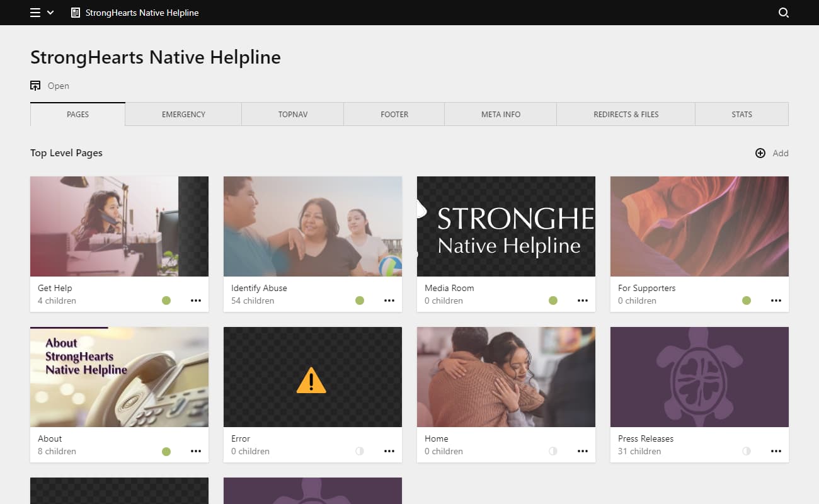The image size is (819, 504).
Task: Click About thumbnail with telephone
Action: coord(119,377)
